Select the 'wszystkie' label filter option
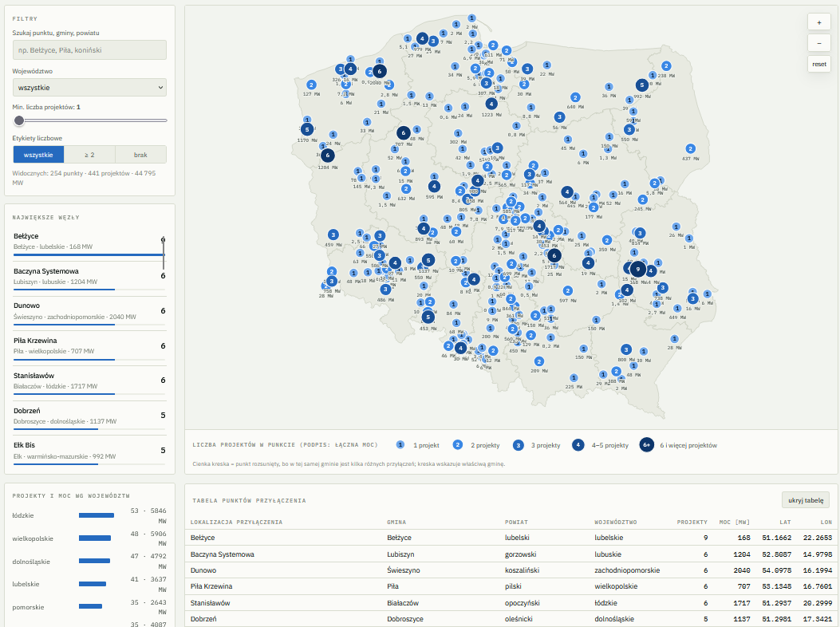 click(38, 155)
